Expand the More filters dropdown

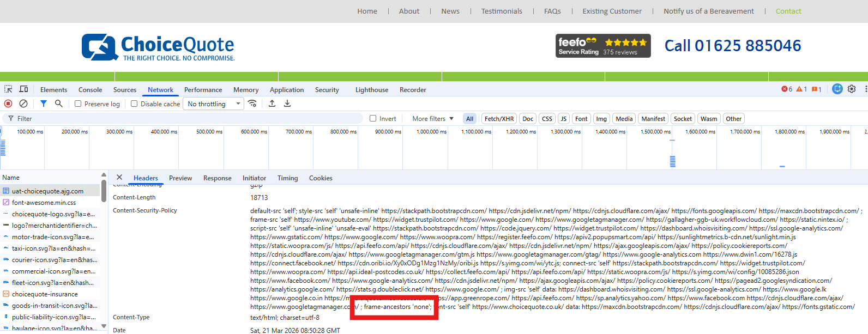tap(433, 118)
